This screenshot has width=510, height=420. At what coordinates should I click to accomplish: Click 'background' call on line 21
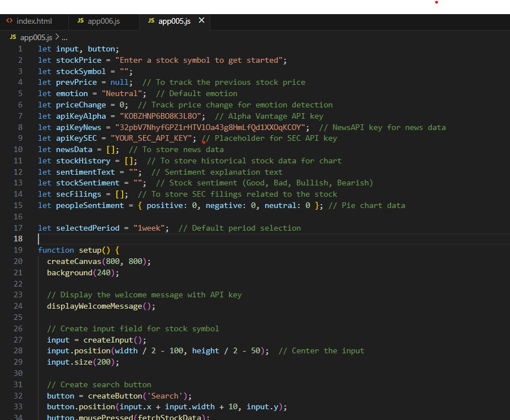point(70,272)
